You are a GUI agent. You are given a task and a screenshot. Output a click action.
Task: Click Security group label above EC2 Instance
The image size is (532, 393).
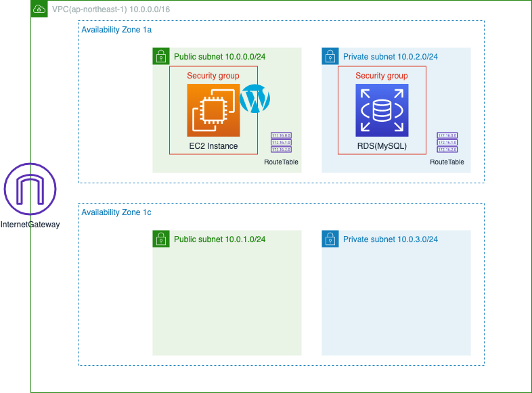pos(213,76)
